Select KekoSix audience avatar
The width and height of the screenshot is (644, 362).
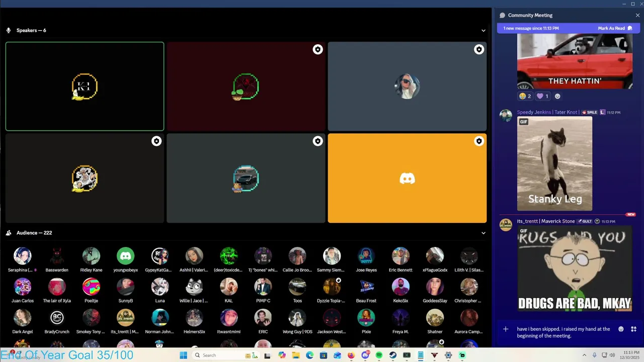point(400,287)
